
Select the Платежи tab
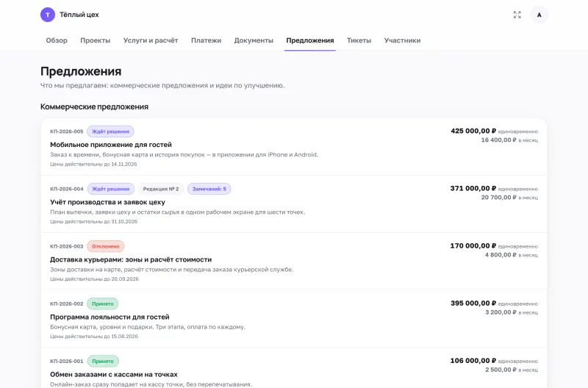coord(207,40)
